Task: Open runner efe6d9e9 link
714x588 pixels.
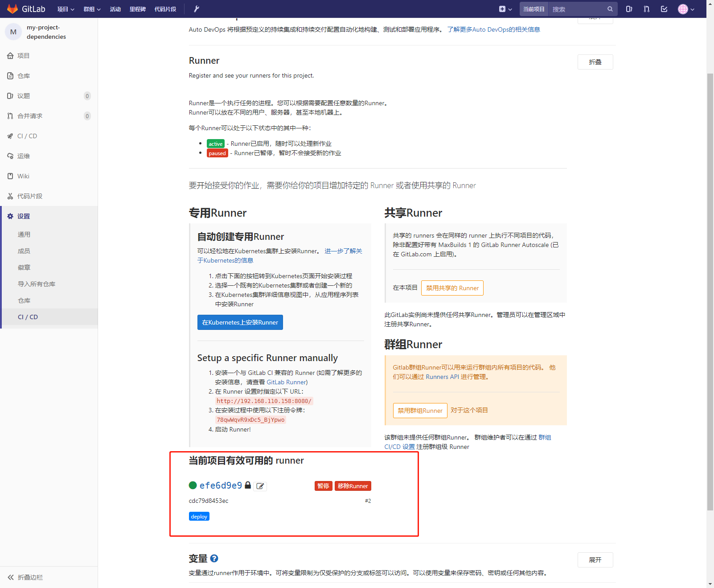Action: tap(221, 485)
